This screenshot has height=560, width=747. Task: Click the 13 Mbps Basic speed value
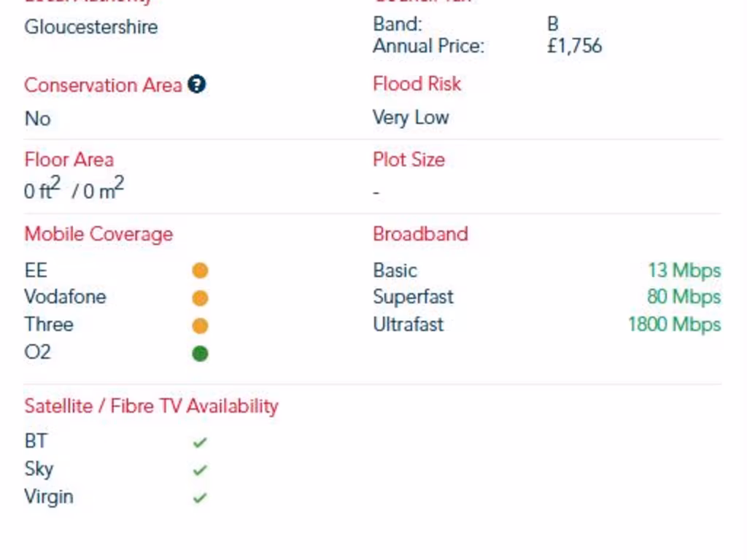coord(684,271)
